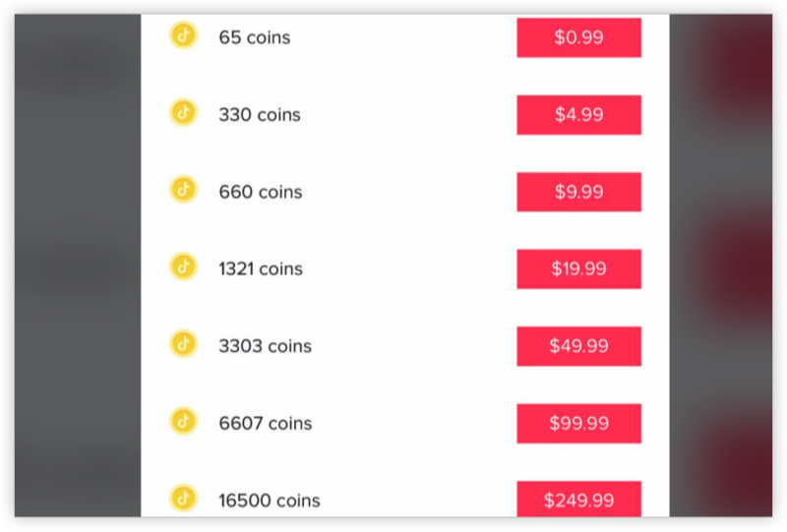Tap the coin icon beside 65 coins
The image size is (787, 532).
[183, 35]
